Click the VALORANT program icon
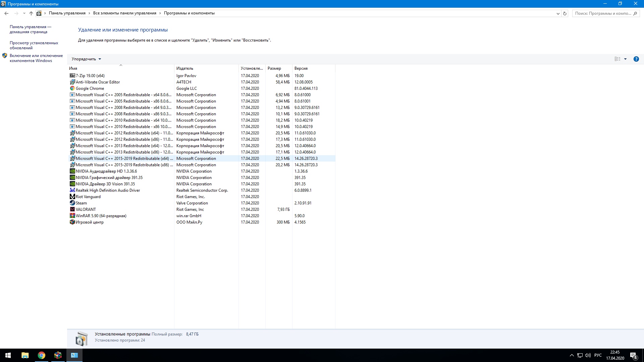The height and width of the screenshot is (362, 644). pos(72,209)
